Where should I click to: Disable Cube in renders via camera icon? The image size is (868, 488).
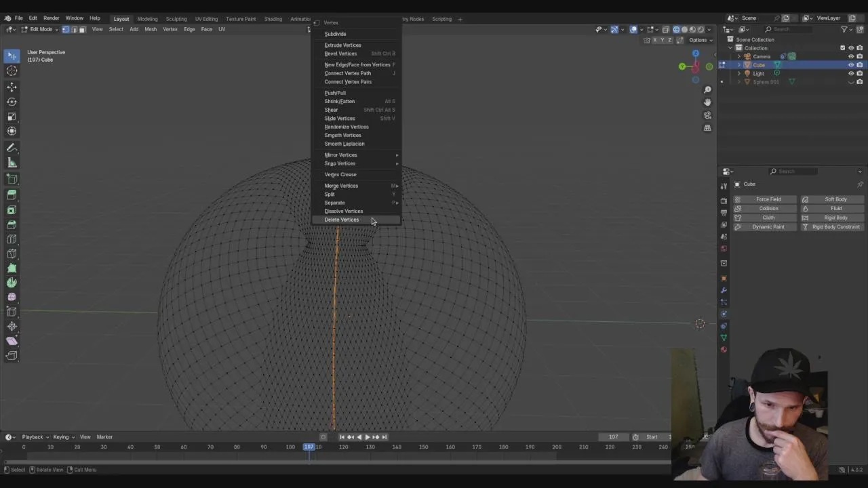click(860, 65)
